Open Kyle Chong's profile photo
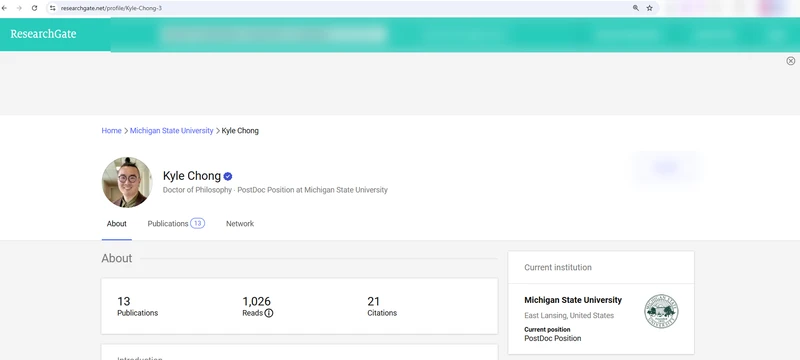This screenshot has width=800, height=360. point(127,182)
